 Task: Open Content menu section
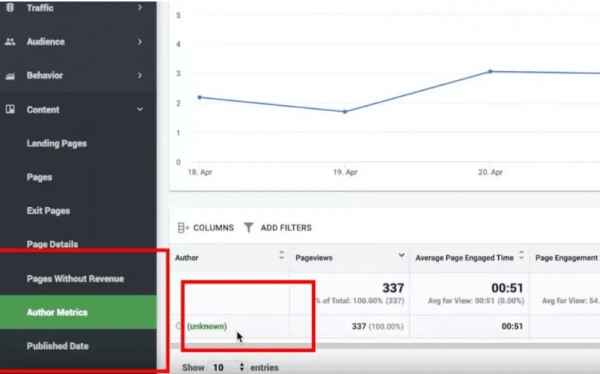[x=78, y=109]
